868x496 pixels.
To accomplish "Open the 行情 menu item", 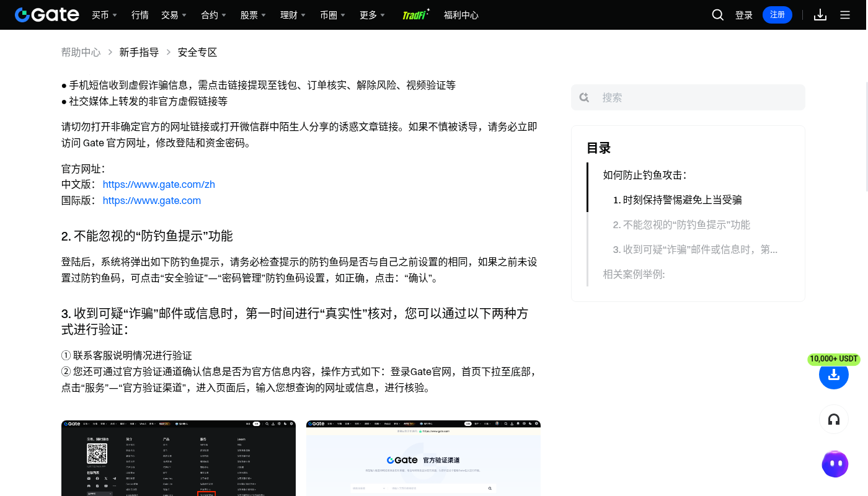I will [x=140, y=15].
